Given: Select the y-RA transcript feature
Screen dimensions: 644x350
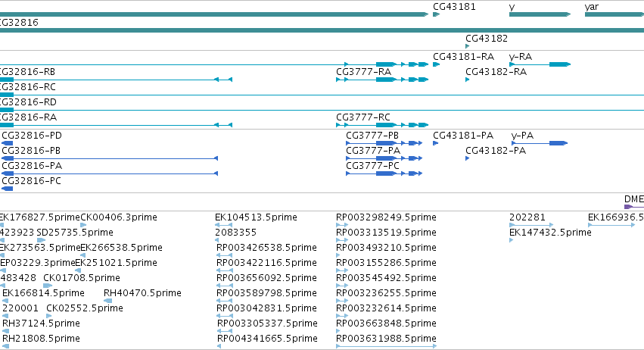Looking at the screenshot, I should [540, 64].
